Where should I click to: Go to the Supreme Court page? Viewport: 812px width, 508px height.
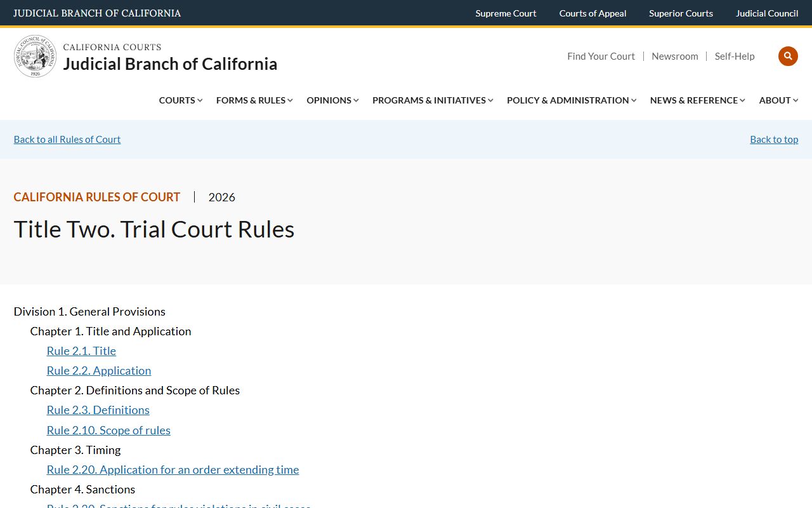click(x=506, y=13)
